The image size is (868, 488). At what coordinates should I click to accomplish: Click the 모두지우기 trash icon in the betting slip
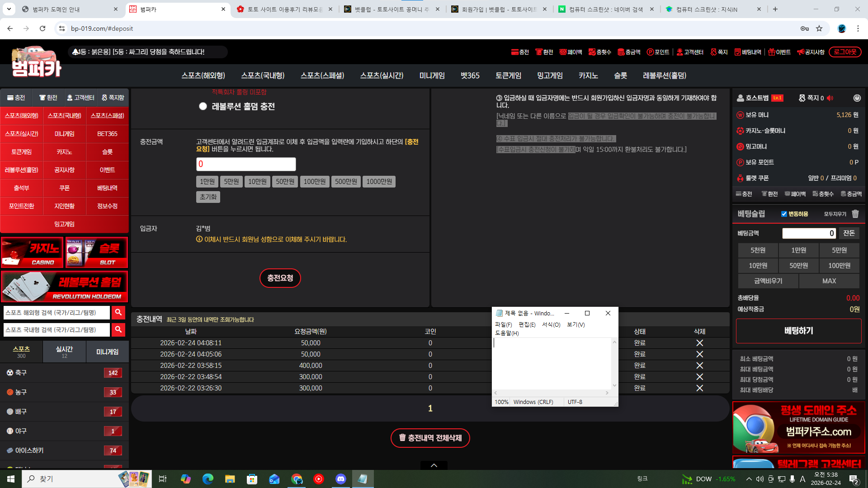click(x=855, y=214)
